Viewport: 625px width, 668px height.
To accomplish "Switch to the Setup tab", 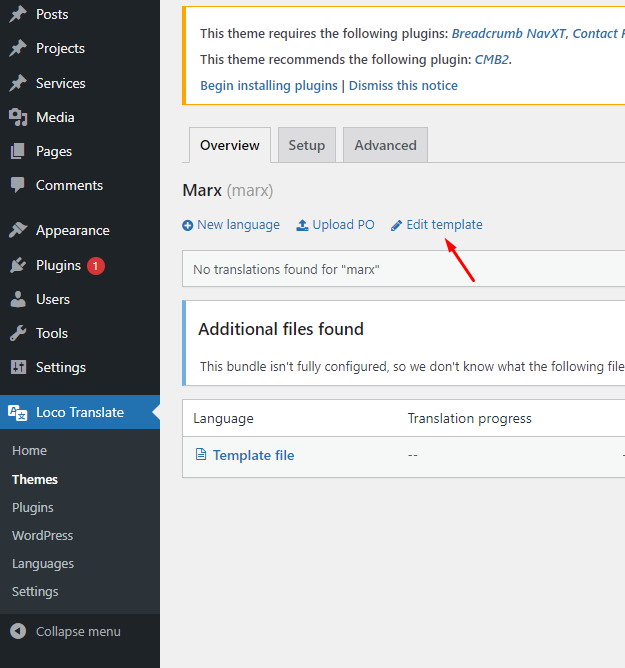I will coord(307,145).
